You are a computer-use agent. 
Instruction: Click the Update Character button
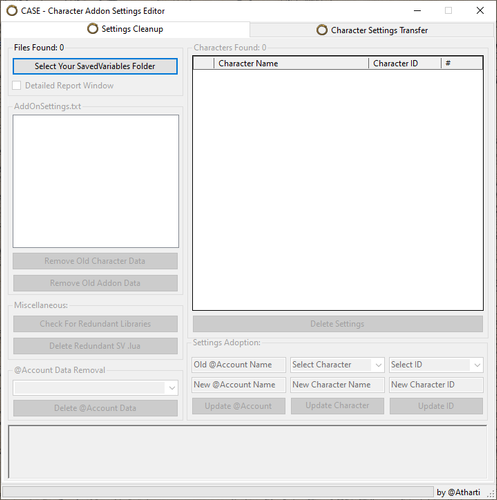tap(337, 406)
